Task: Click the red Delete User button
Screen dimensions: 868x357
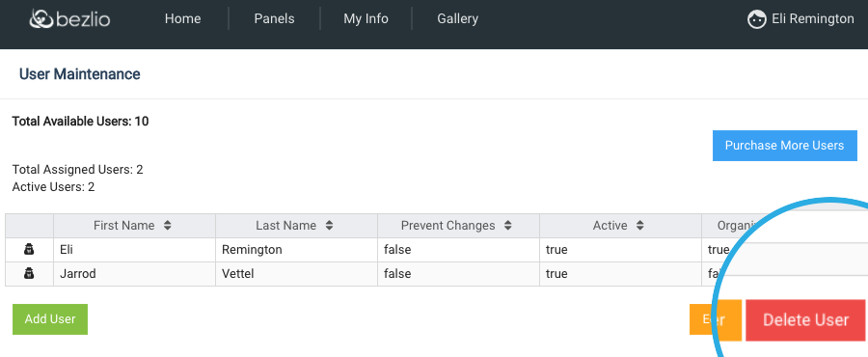Action: tap(805, 320)
